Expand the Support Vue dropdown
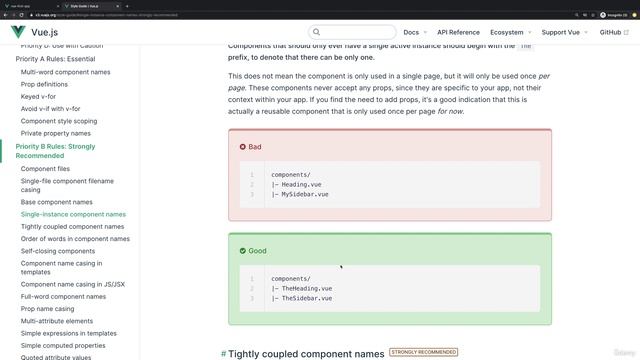 (x=564, y=32)
